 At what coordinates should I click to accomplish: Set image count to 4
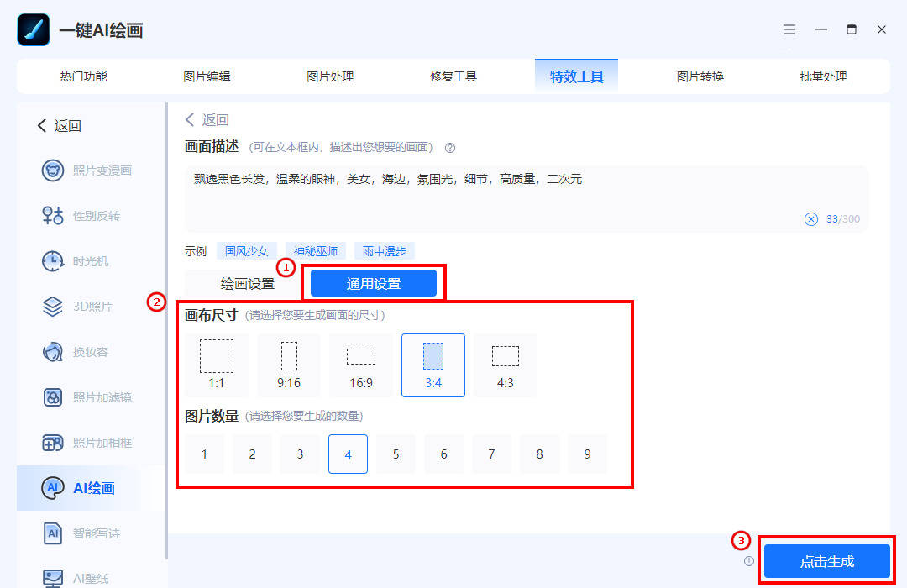(349, 454)
